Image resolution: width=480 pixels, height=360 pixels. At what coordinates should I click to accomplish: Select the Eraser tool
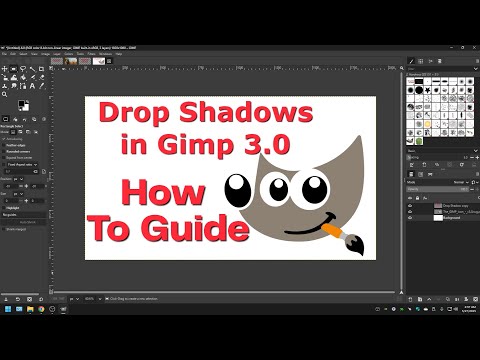[41, 77]
